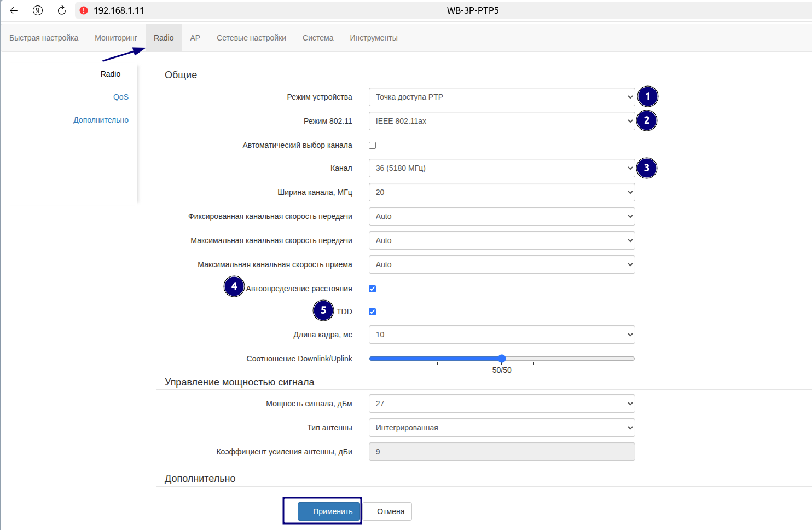
Task: Click the Yandex browser logo icon
Action: (38, 10)
